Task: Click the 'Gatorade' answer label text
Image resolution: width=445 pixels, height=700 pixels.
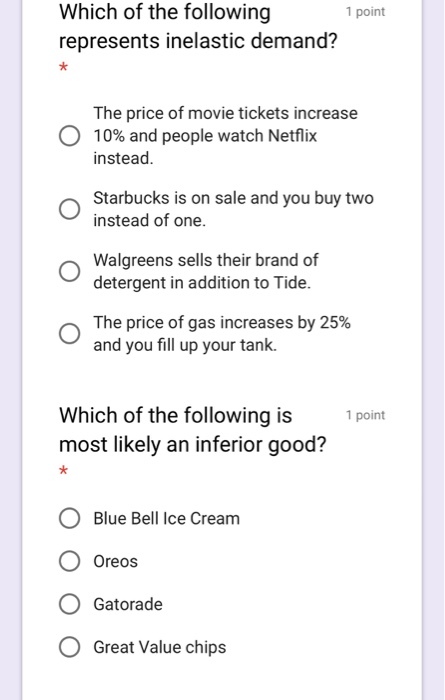Action: (x=128, y=604)
